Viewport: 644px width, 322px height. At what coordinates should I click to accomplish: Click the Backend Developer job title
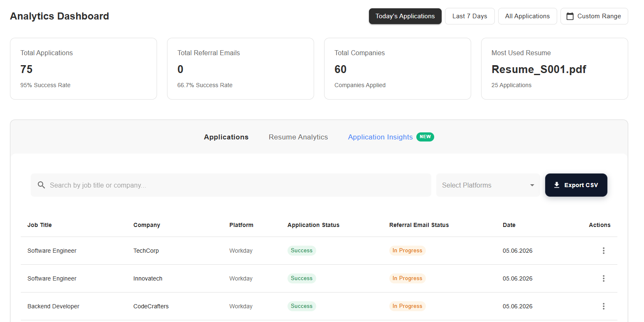click(53, 306)
